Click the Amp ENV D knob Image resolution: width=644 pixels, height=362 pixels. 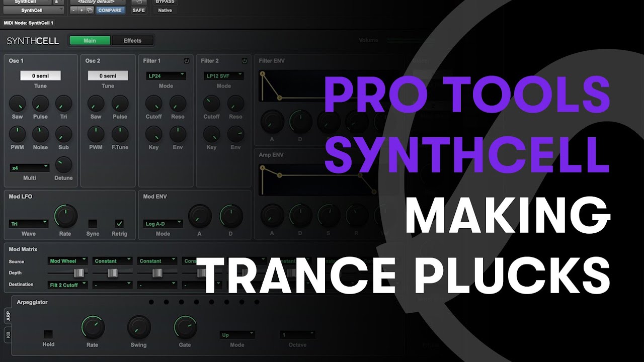(300, 215)
